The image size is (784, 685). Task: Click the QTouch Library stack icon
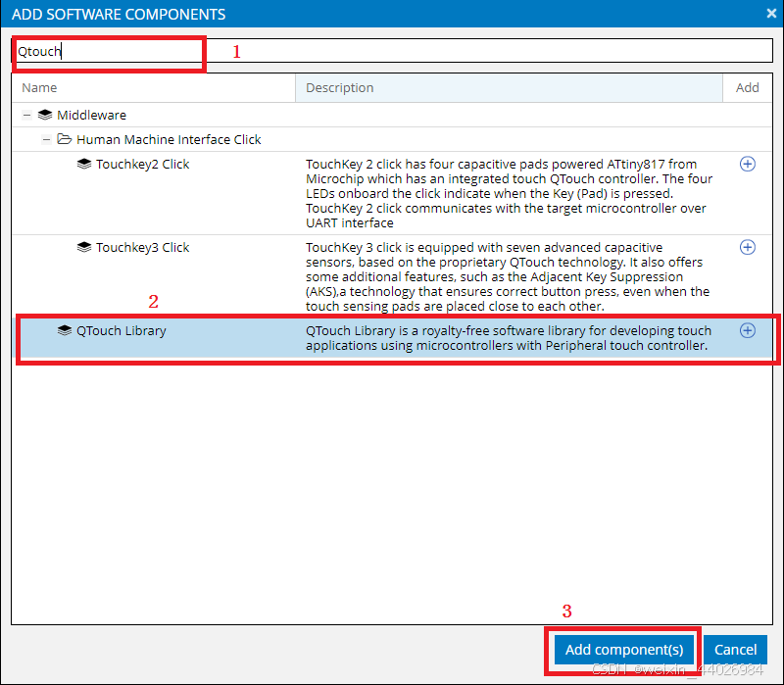pos(65,330)
